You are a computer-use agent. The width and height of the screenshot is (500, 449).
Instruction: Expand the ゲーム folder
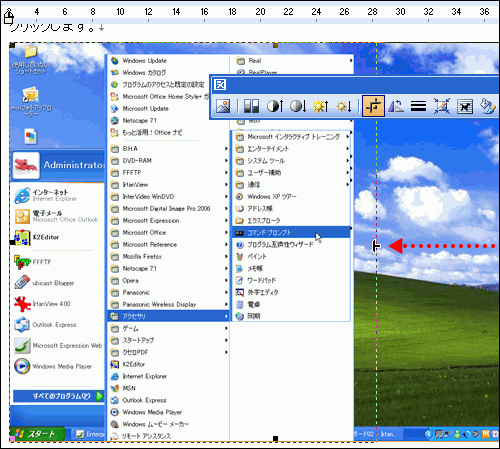point(169,329)
